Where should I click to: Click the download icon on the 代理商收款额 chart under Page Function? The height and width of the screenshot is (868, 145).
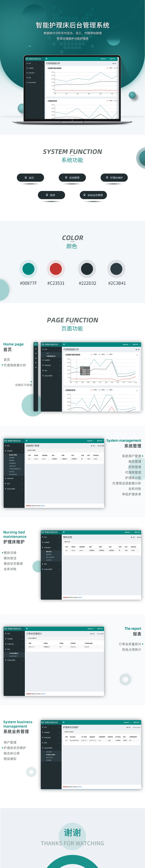click(x=137, y=390)
